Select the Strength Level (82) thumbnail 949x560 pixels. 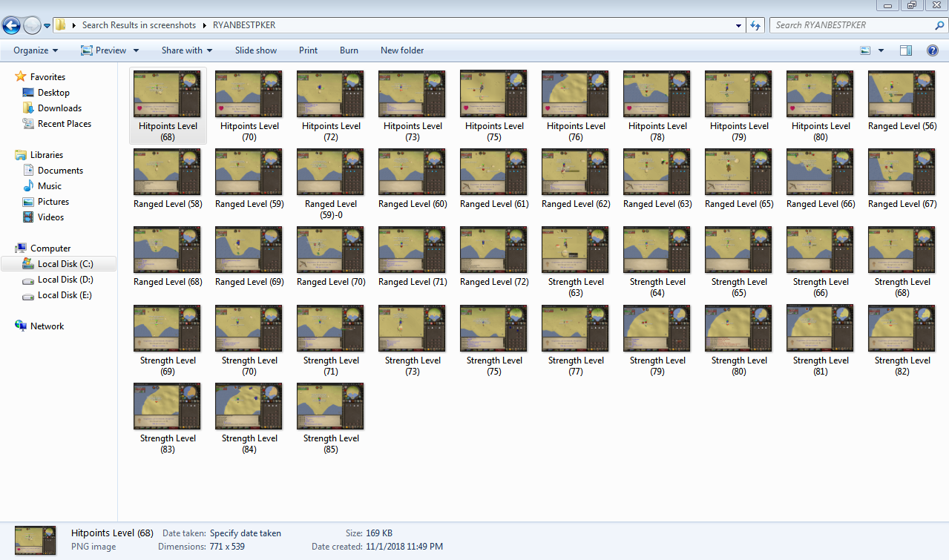902,329
